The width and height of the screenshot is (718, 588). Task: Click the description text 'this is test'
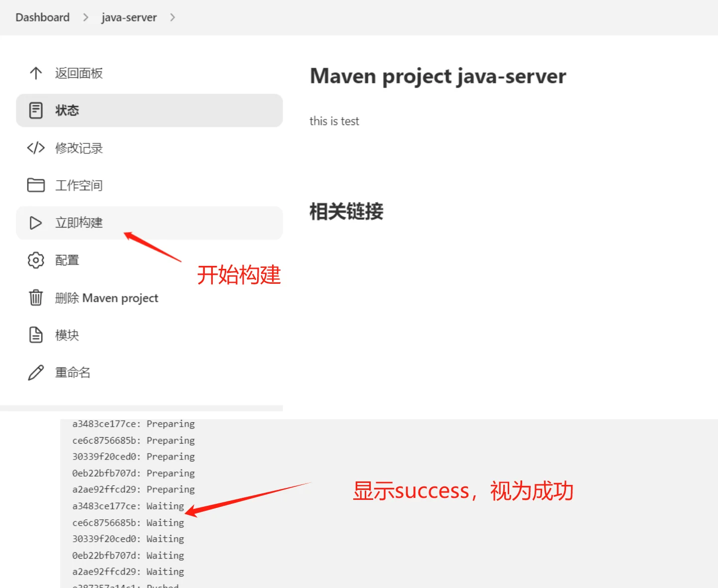coord(334,121)
